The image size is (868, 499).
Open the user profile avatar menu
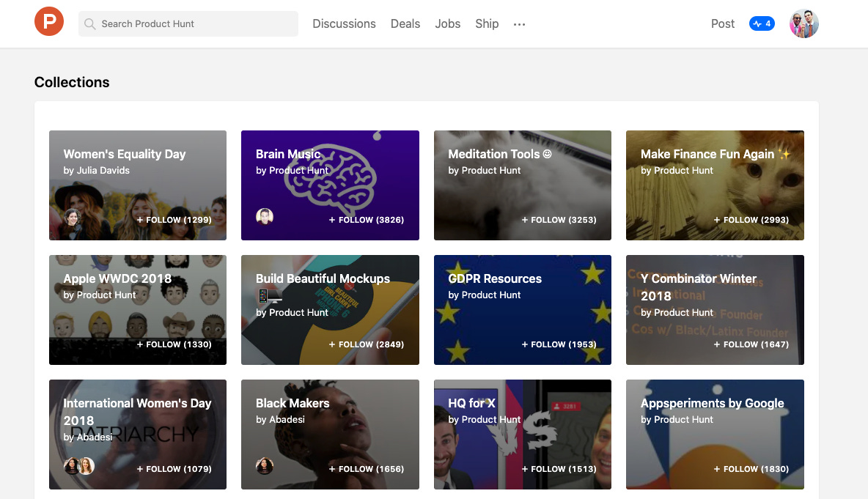click(803, 23)
